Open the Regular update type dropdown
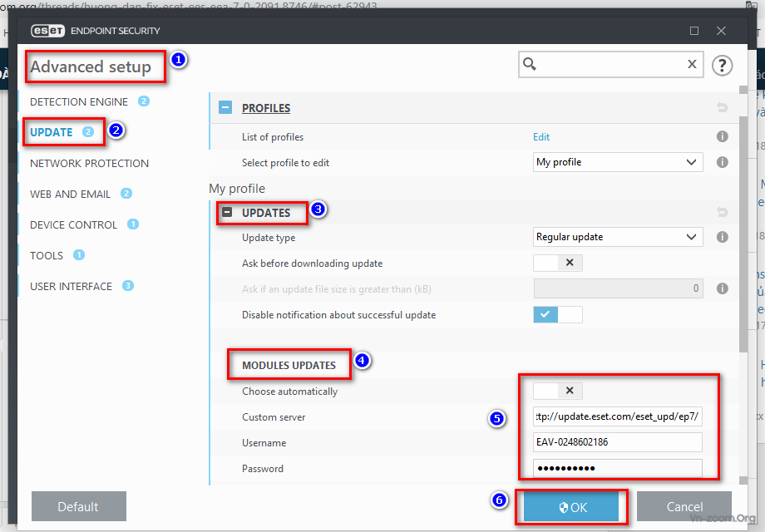The image size is (765, 532). pos(618,238)
